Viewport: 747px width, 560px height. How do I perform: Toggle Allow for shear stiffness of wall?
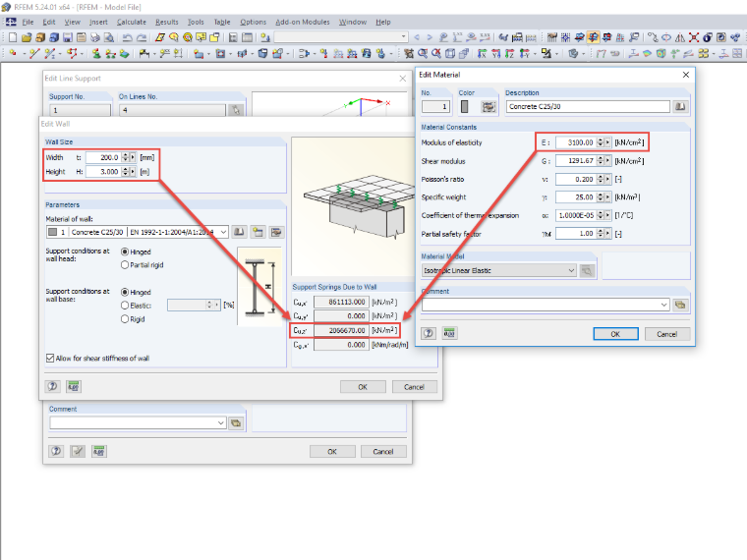[x=50, y=358]
